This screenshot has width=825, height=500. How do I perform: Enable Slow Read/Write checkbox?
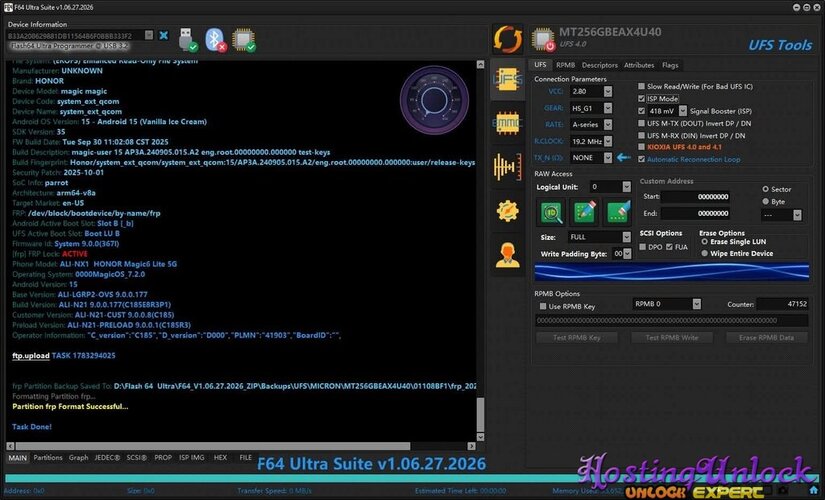pyautogui.click(x=641, y=86)
